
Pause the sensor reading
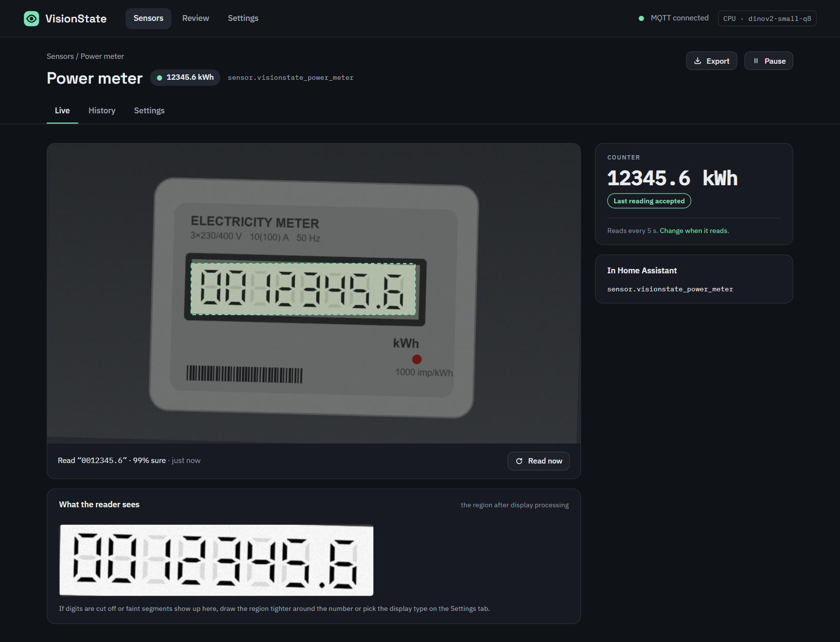[769, 61]
